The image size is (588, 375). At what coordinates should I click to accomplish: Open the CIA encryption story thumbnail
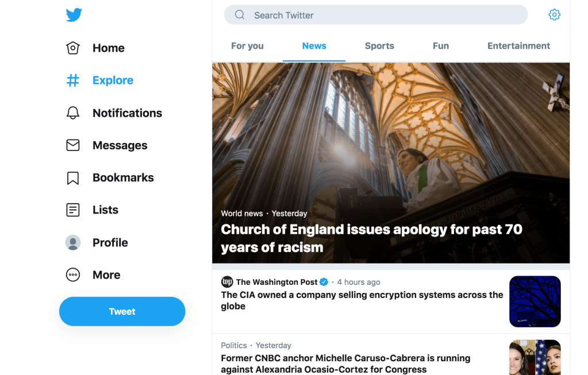tap(535, 301)
